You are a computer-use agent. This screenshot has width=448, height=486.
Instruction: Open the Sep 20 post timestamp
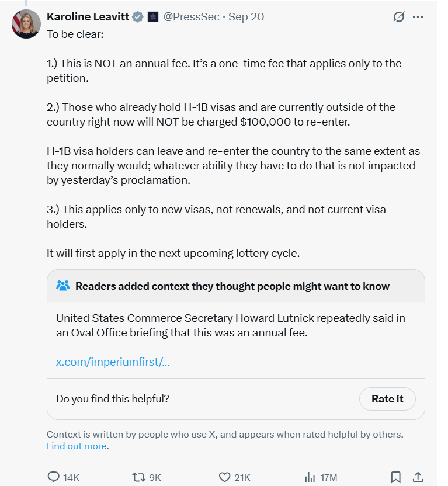246,16
